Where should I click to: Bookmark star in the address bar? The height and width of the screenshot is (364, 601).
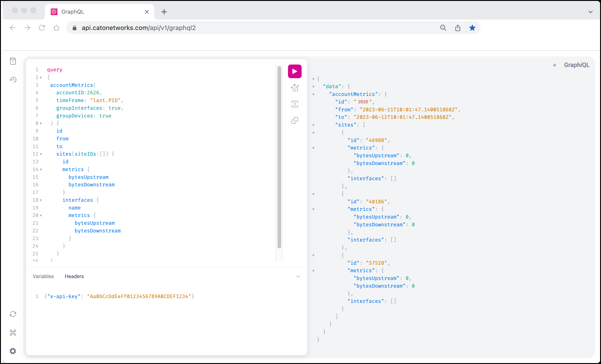tap(472, 28)
